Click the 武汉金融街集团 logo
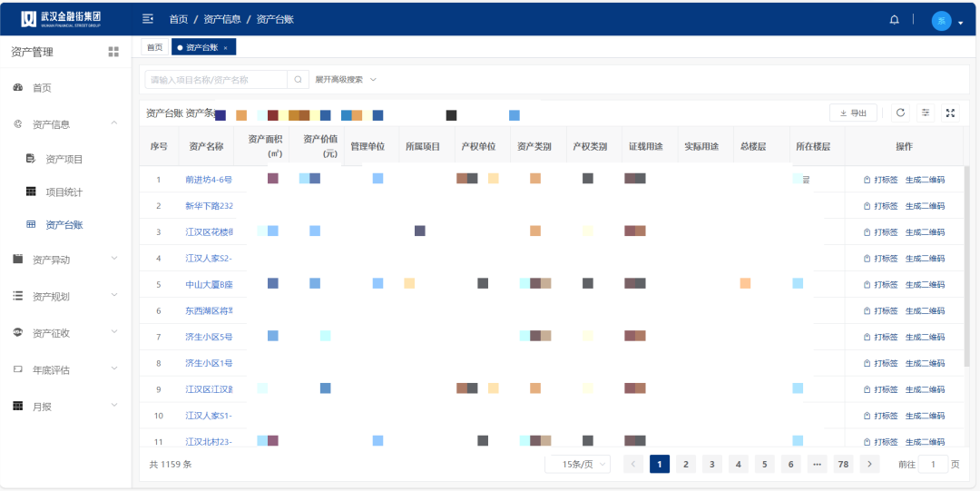 click(62, 19)
